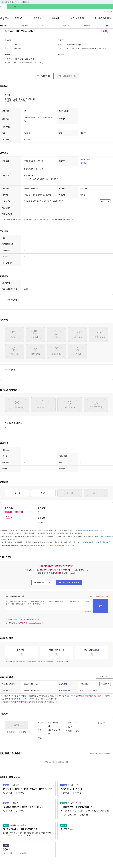Screen dimensions: 113x868
Task: Switch to the 우대사항 section tab
Action: [45, 26]
